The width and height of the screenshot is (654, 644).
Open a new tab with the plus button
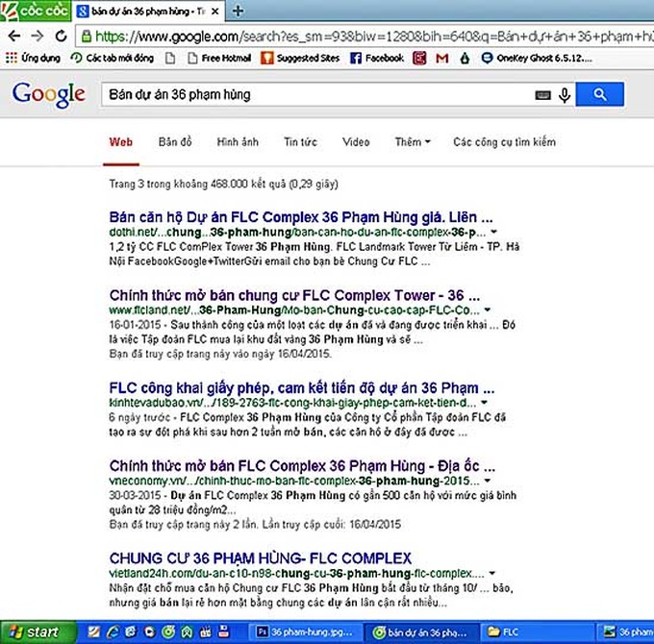pyautogui.click(x=238, y=11)
